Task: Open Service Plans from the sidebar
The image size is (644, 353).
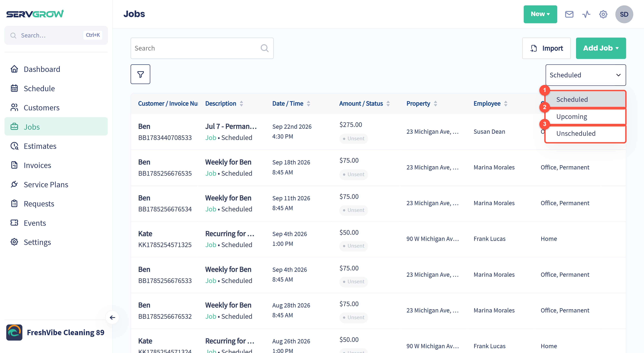Action: [46, 184]
